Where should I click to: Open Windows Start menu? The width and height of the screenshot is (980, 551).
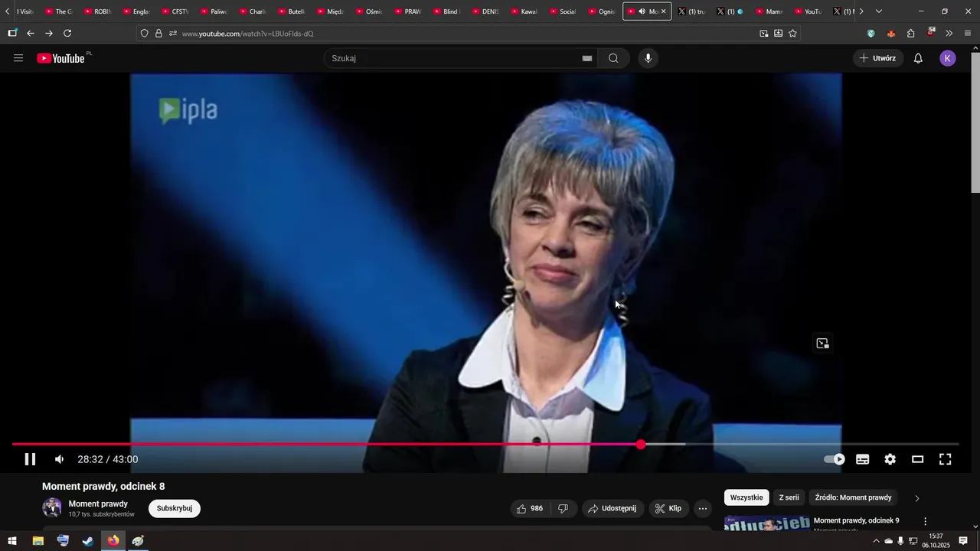(12, 541)
